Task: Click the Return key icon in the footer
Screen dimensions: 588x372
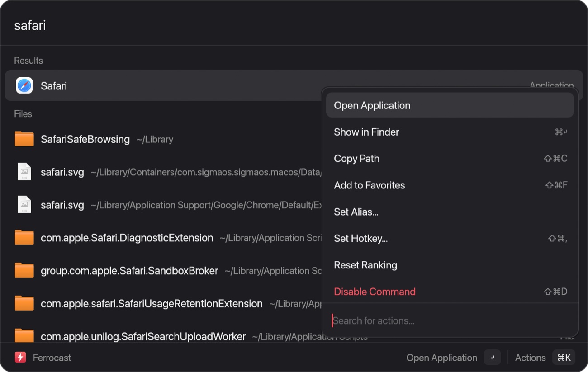Action: [493, 358]
